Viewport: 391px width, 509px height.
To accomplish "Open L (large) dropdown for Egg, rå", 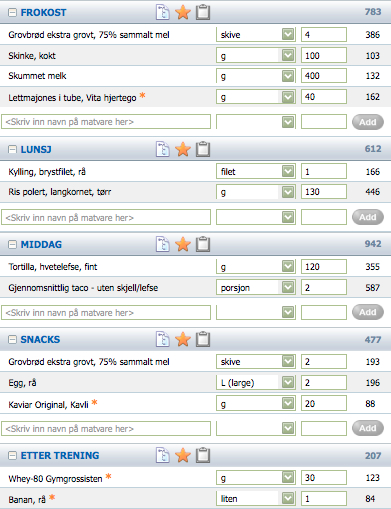I will click(288, 382).
